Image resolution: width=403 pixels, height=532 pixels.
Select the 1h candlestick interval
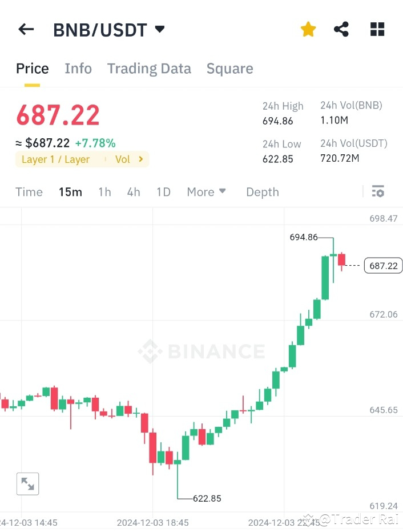coord(104,192)
